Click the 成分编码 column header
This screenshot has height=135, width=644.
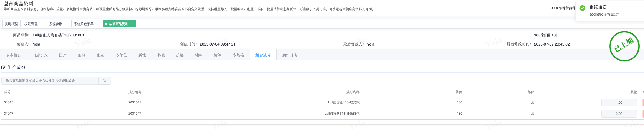click(135, 92)
